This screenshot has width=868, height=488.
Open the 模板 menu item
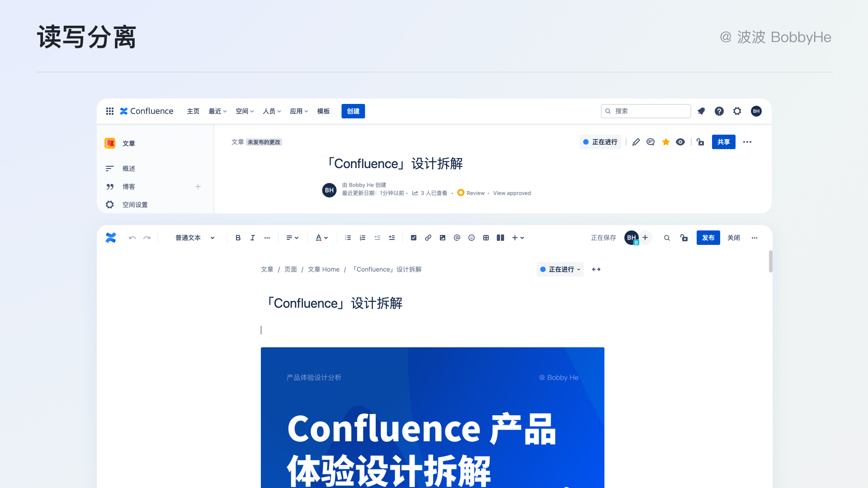323,111
